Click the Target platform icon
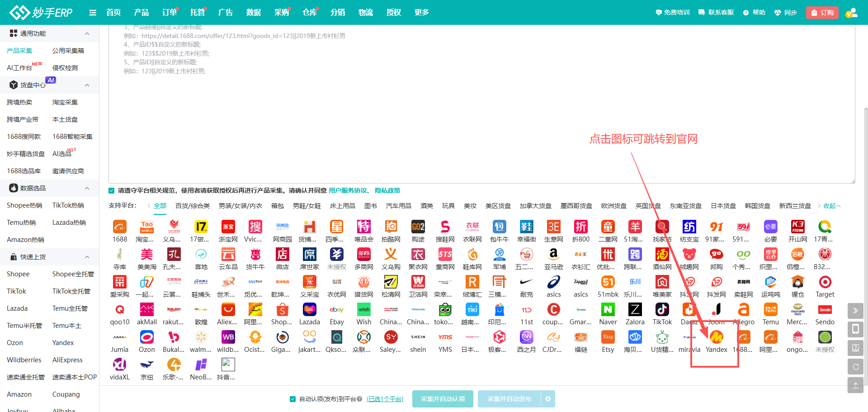The width and height of the screenshot is (868, 412). 825,282
